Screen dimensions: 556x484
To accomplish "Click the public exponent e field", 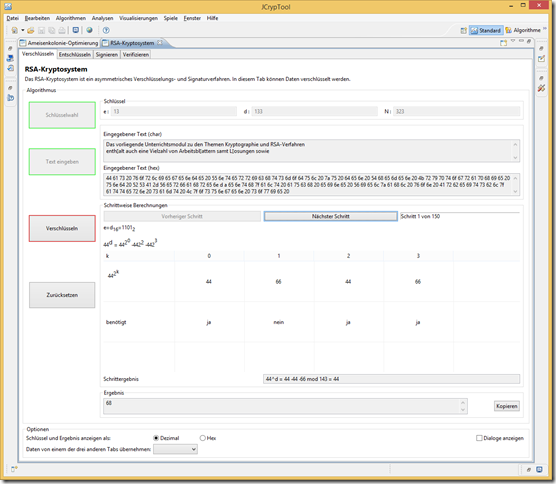I will (174, 111).
